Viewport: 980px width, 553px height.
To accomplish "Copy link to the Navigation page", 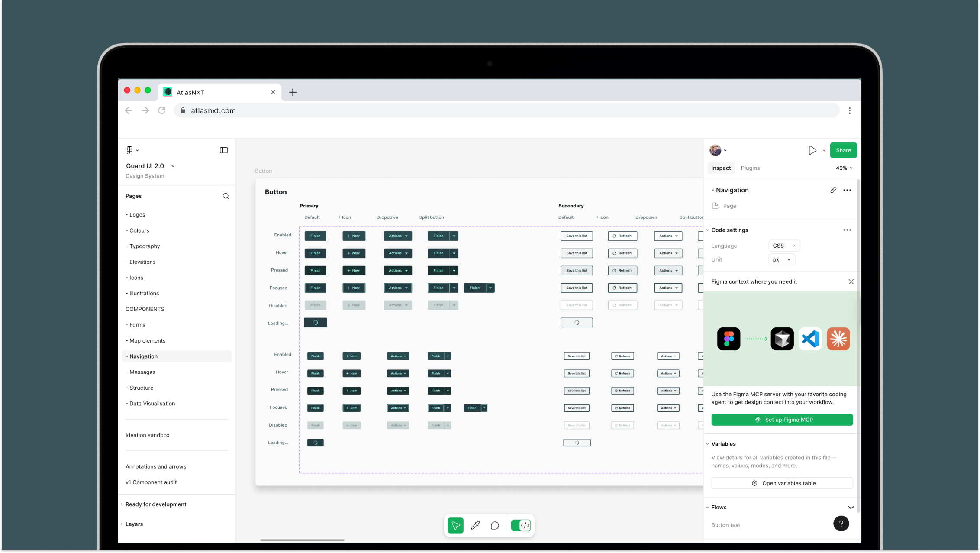I will (833, 190).
